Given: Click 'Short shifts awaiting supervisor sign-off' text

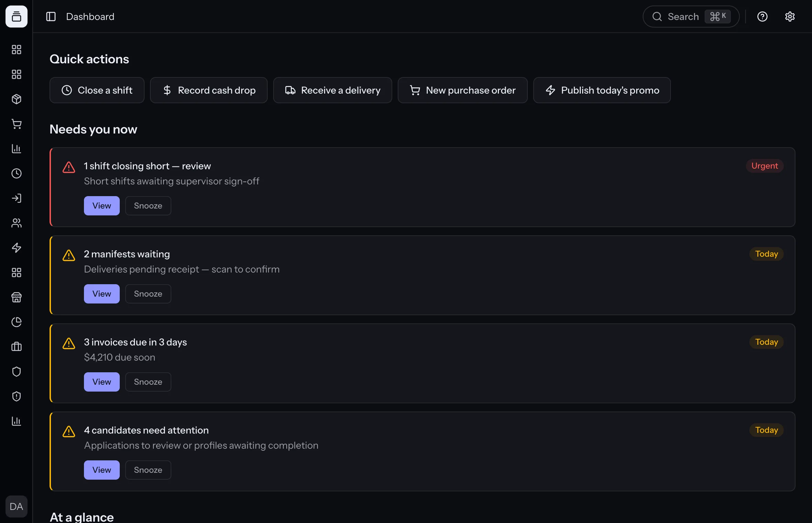Looking at the screenshot, I should point(172,181).
